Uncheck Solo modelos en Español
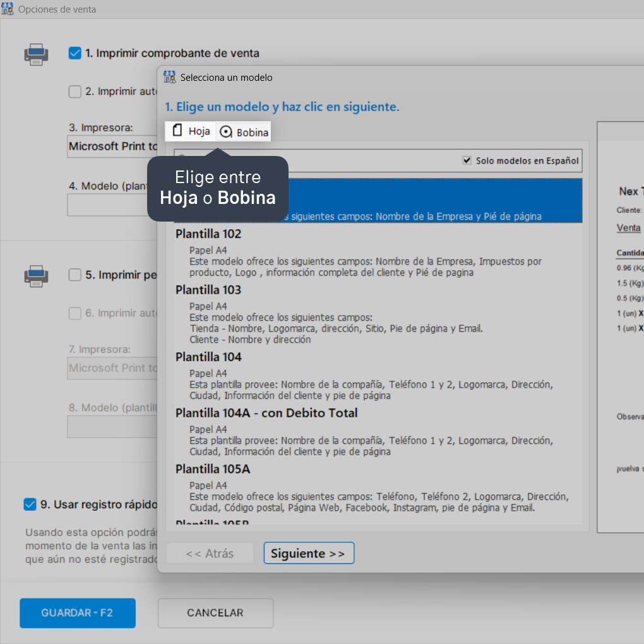644x644 pixels. [467, 160]
